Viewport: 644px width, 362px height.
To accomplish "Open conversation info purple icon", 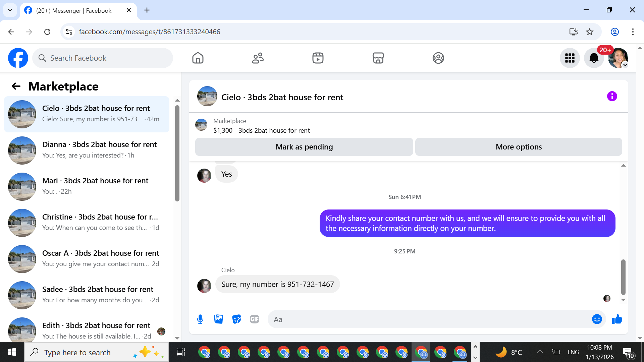I will [x=612, y=97].
